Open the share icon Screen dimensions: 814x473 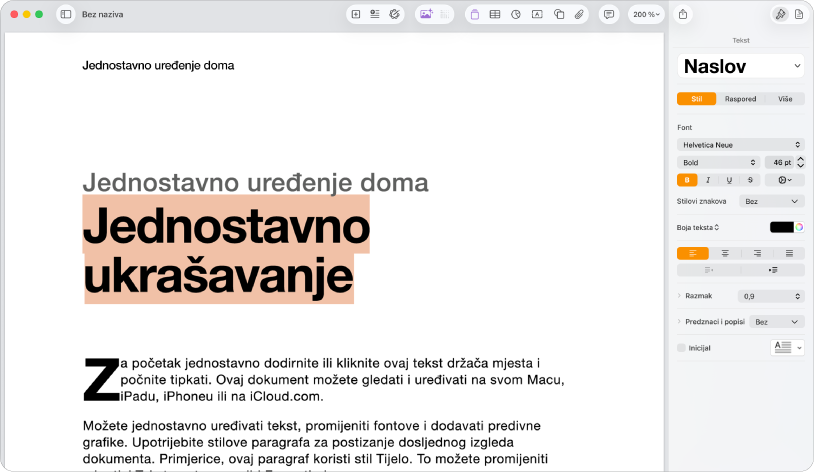pos(683,15)
